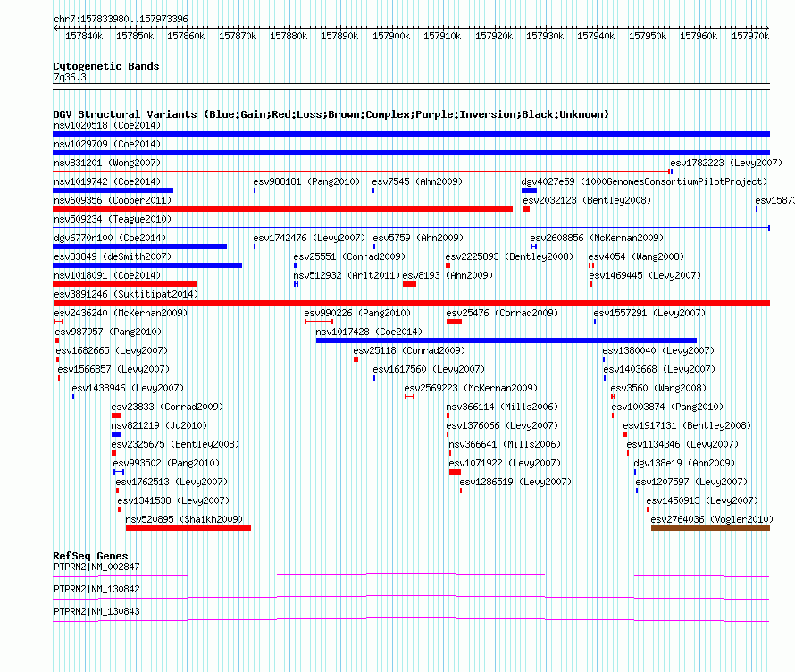
Task: Click the esv987957 (Pang2010) label
Action: (108, 332)
